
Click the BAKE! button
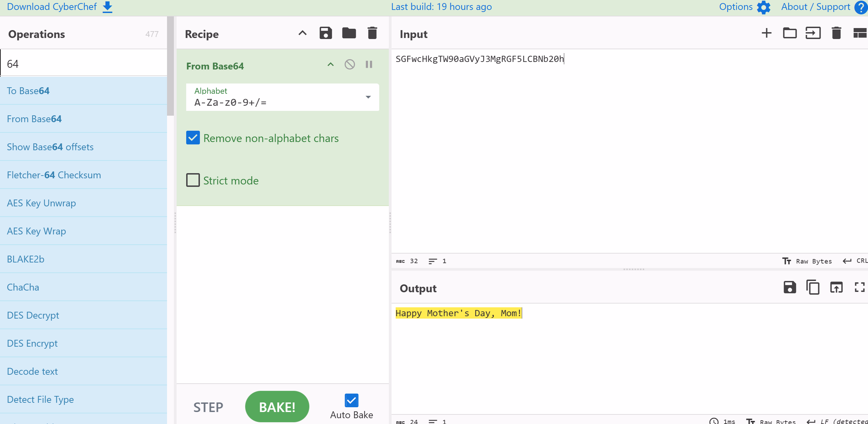click(x=277, y=407)
